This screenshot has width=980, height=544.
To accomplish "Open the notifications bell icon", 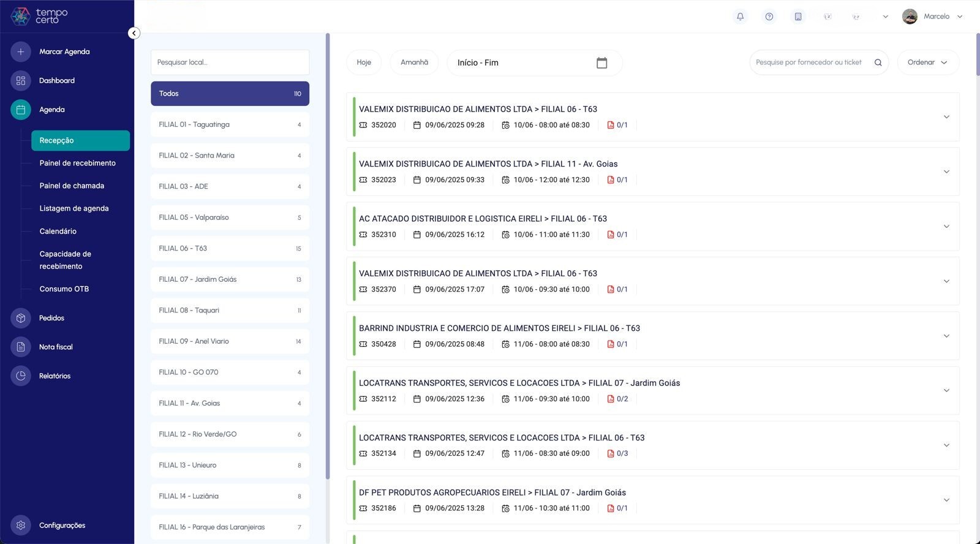I will (x=740, y=17).
